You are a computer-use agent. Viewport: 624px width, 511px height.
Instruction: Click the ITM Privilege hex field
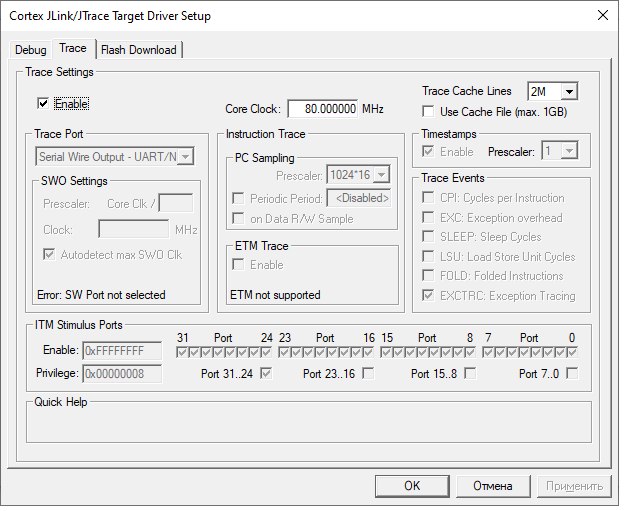point(122,374)
